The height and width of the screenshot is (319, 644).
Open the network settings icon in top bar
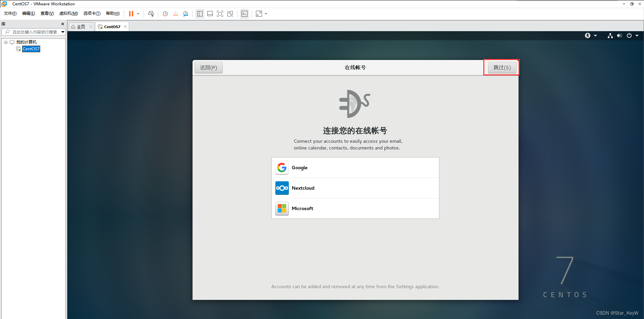(x=610, y=36)
